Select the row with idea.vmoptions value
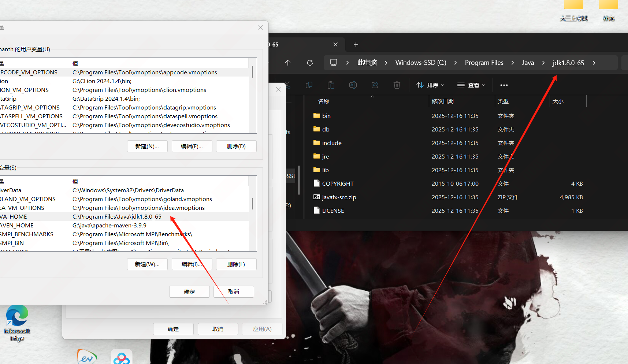Screen dimensions: 628x364 point(124,208)
